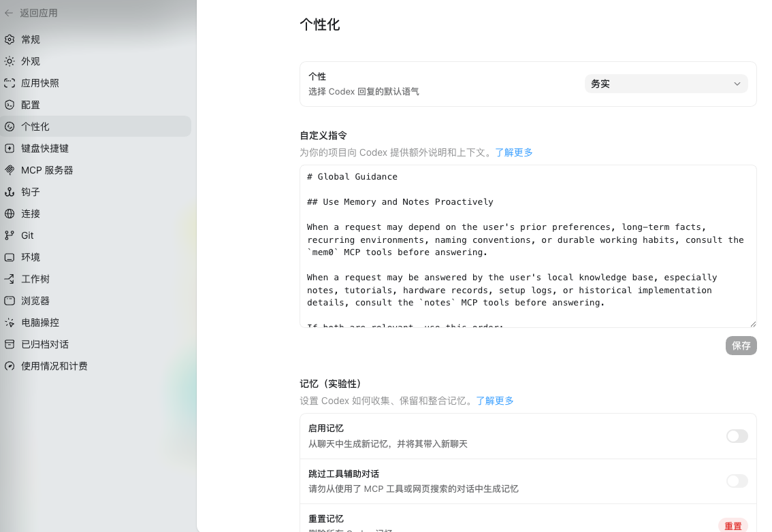Click the chevron in 务实 dropdown
The height and width of the screenshot is (532, 772).
pyautogui.click(x=737, y=84)
